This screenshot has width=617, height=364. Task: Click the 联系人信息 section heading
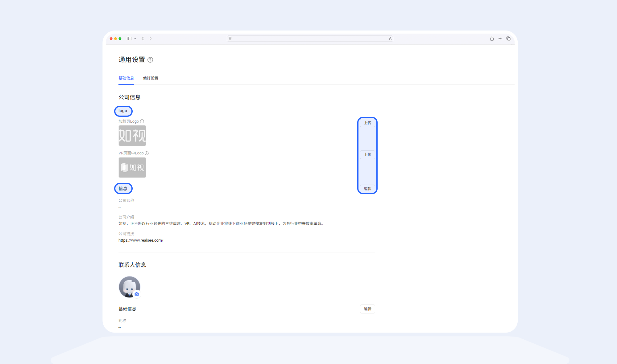(132, 265)
